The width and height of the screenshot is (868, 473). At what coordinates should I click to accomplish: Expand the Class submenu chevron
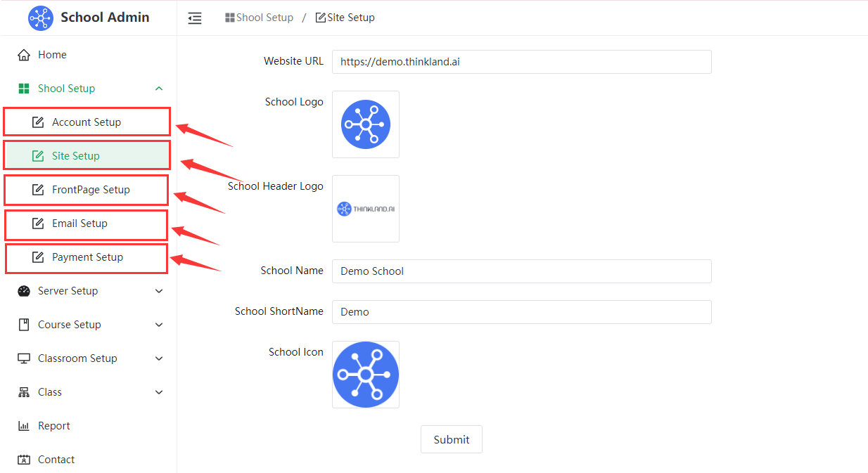click(x=159, y=392)
